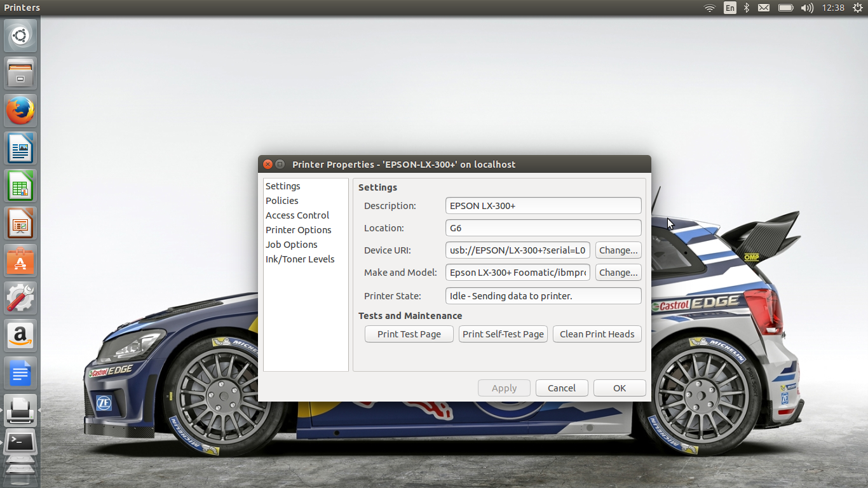The image size is (868, 488).
Task: Click the Printer State label
Action: [392, 296]
